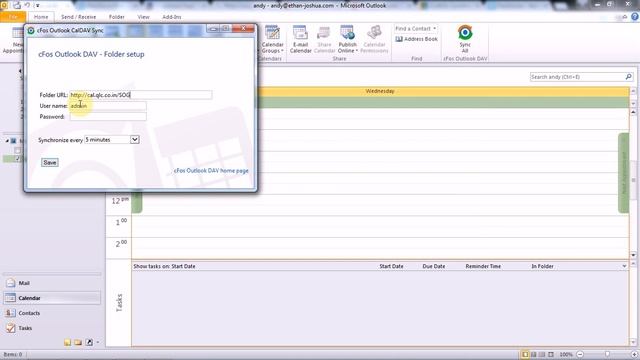Click the Undo icon in quick access toolbar

pos(27,5)
